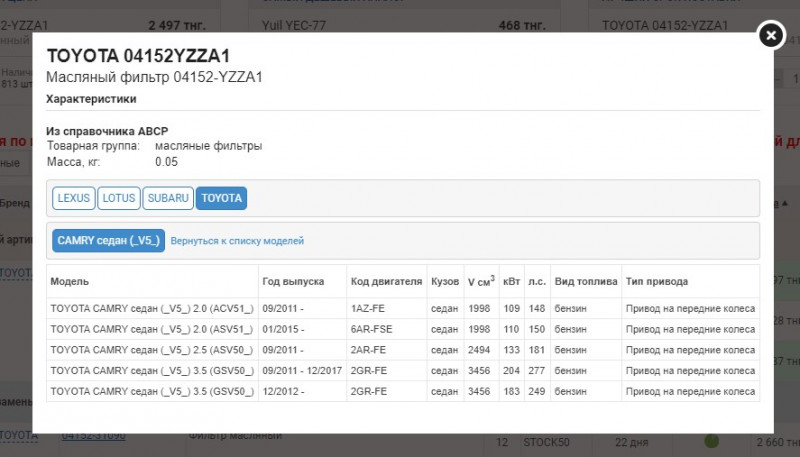This screenshot has height=457, width=800.
Task: Click the 'Вид топлива' column header
Action: coord(586,282)
